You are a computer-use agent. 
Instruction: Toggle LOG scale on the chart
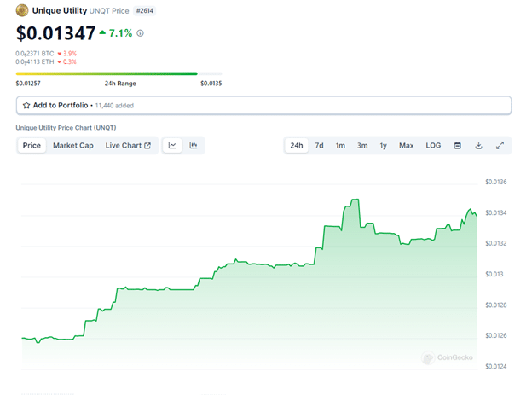433,146
